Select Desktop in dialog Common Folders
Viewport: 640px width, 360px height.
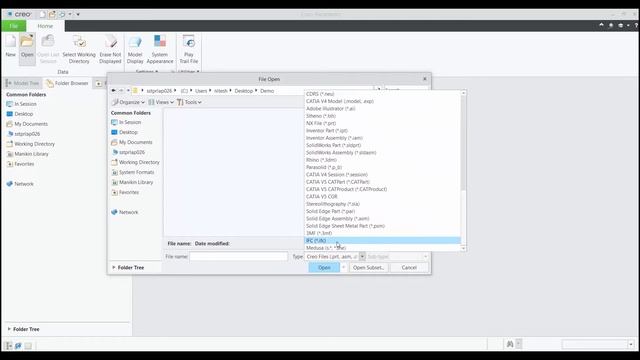pos(128,132)
